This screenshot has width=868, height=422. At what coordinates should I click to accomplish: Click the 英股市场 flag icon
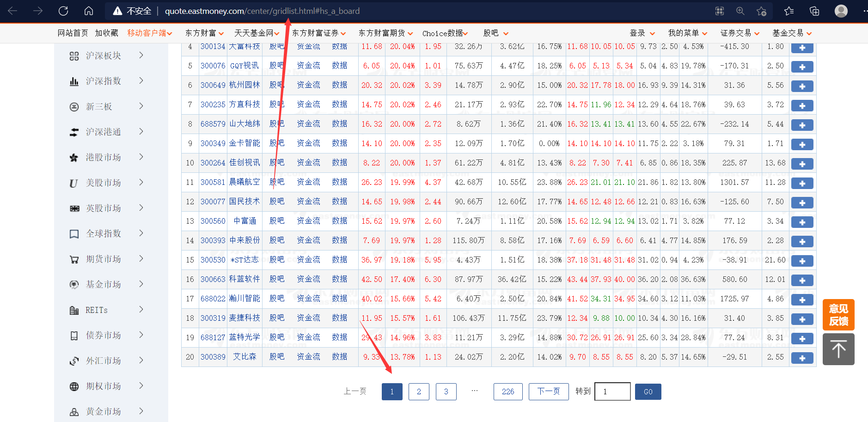pos(74,208)
